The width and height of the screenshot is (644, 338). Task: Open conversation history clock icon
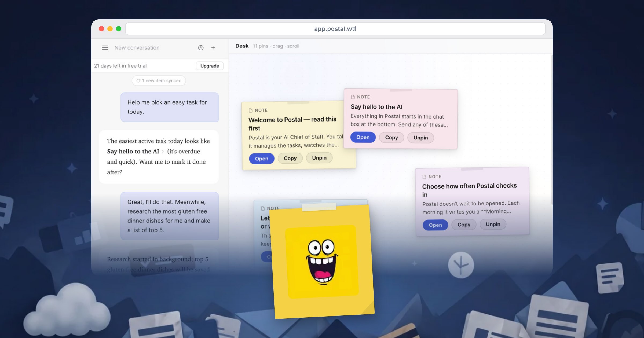[201, 48]
